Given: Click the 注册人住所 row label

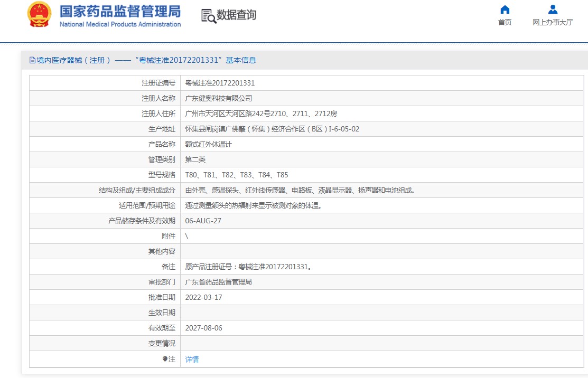Looking at the screenshot, I should (x=158, y=114).
